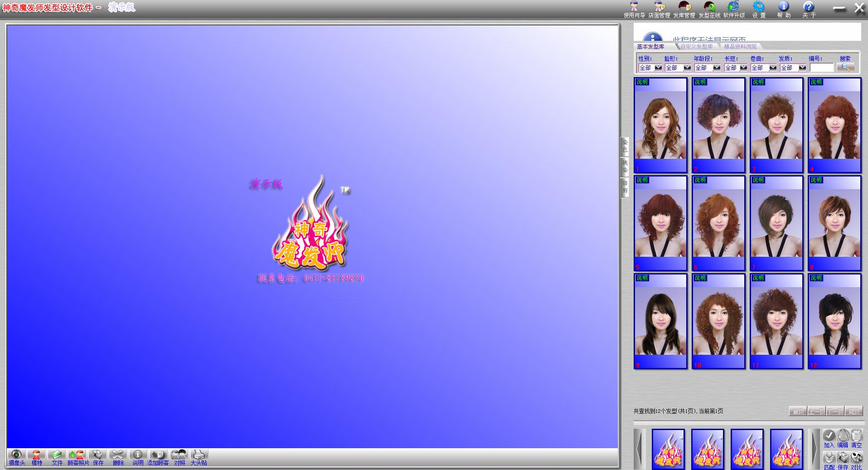Viewport: 868px width, 470px height.
Task: Select hairstyle thumbnail number 1
Action: coord(660,125)
